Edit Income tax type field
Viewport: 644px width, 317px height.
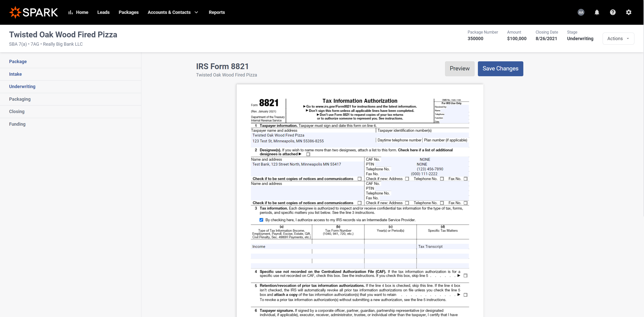click(281, 247)
